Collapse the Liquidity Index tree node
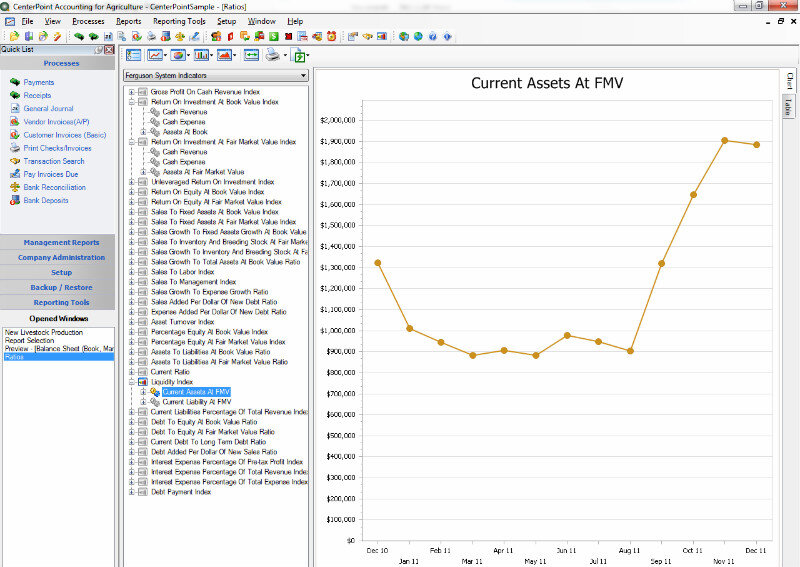 (x=131, y=382)
